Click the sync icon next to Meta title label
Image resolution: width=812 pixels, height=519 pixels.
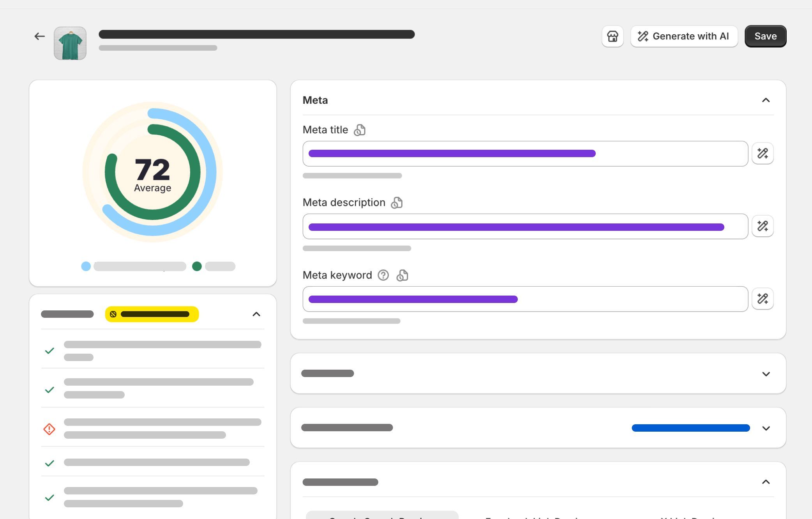pyautogui.click(x=359, y=130)
